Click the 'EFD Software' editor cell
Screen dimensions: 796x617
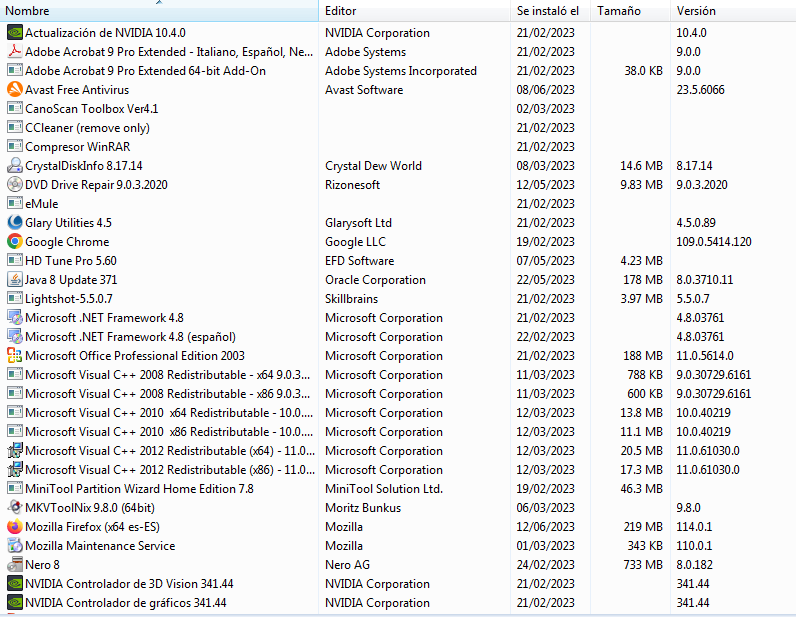click(359, 261)
